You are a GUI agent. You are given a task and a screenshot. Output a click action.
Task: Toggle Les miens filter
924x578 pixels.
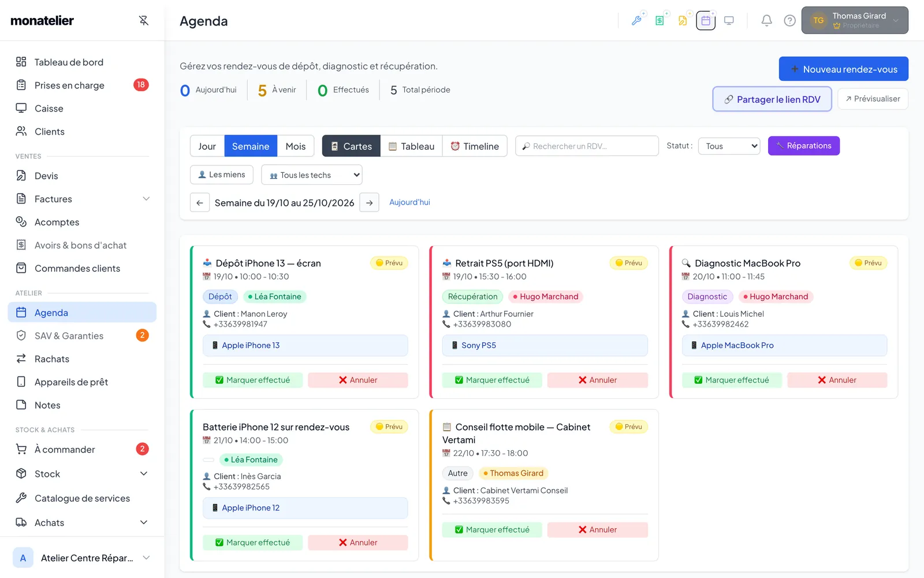[x=222, y=175]
